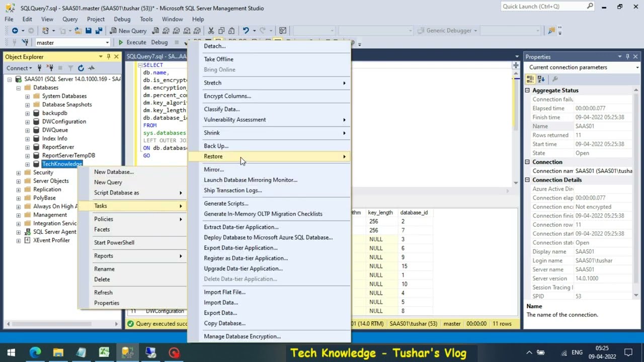Click Property Pages wrench icon
The image size is (644, 362).
555,79
